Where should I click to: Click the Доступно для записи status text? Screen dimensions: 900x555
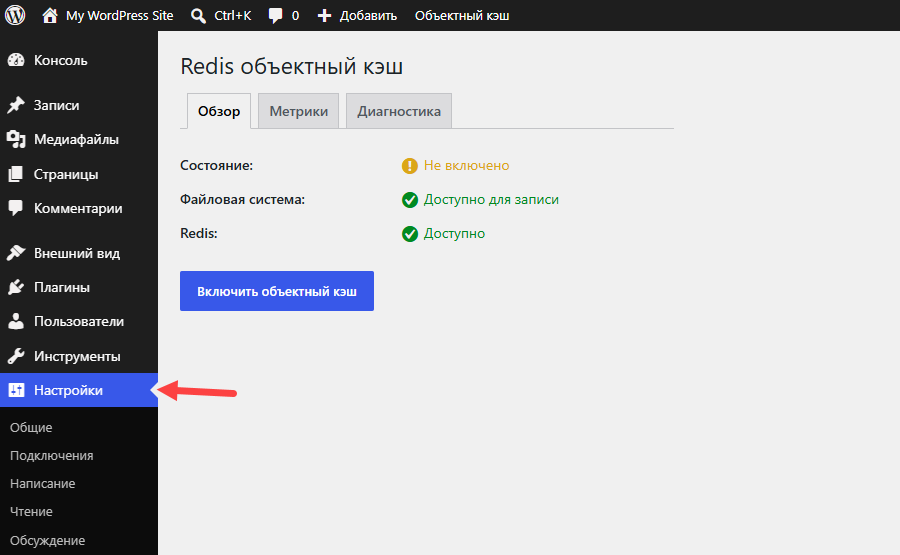pyautogui.click(x=491, y=200)
